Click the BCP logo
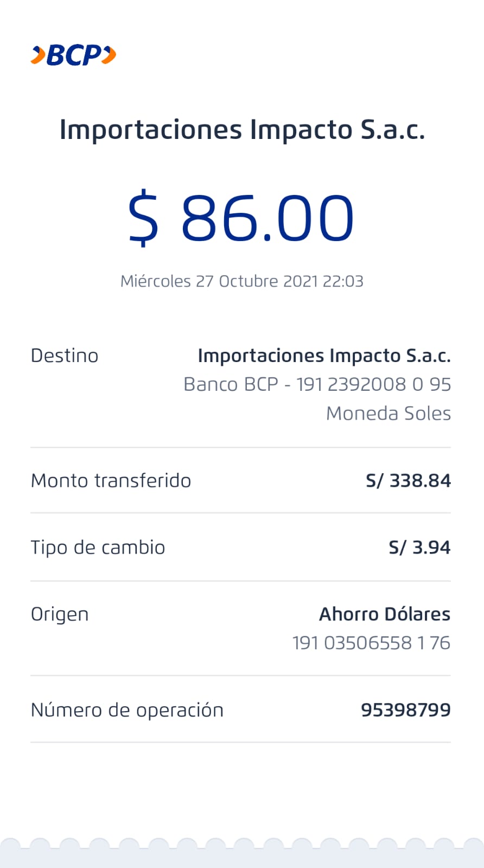484x868 pixels. [73, 55]
